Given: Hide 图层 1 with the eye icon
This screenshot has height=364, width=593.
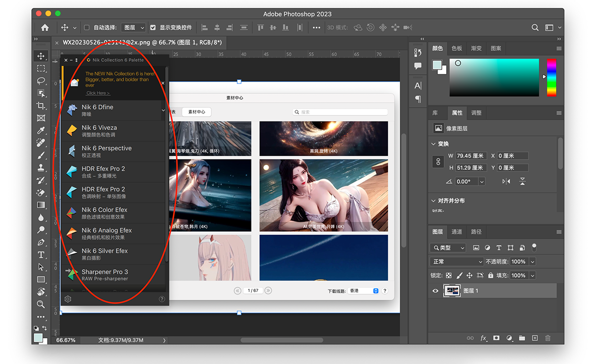Looking at the screenshot, I should [x=435, y=291].
